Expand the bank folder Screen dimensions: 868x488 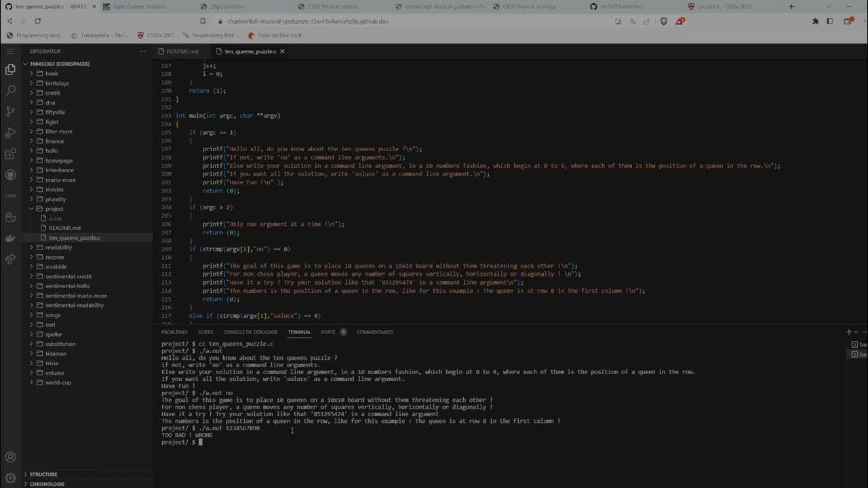click(x=52, y=73)
